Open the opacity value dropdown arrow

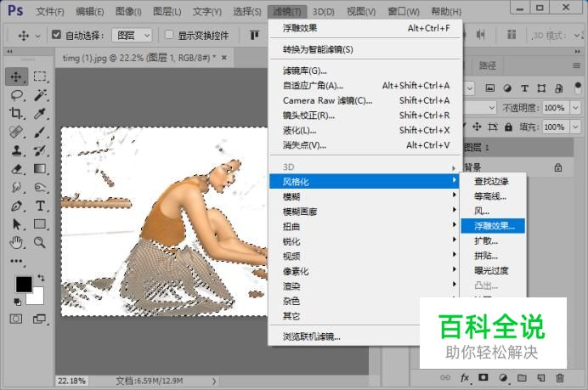point(575,108)
